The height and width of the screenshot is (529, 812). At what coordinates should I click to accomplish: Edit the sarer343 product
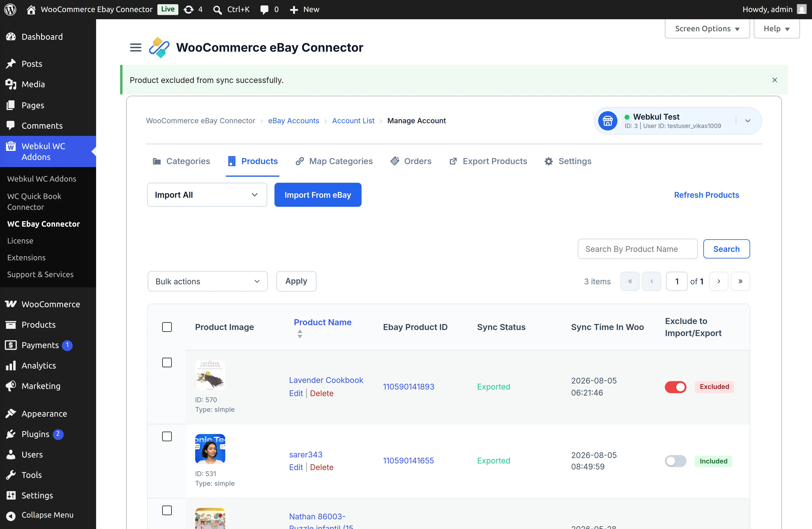click(296, 467)
